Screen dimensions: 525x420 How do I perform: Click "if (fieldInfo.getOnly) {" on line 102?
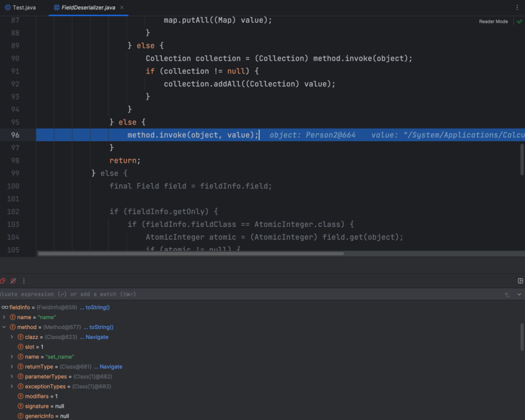[x=164, y=212]
